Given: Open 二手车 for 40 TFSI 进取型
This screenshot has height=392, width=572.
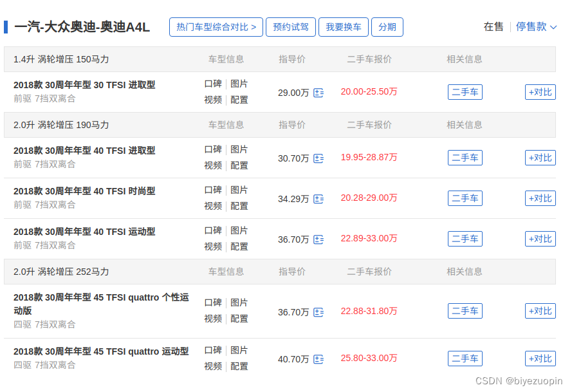Looking at the screenshot, I should [x=465, y=158].
